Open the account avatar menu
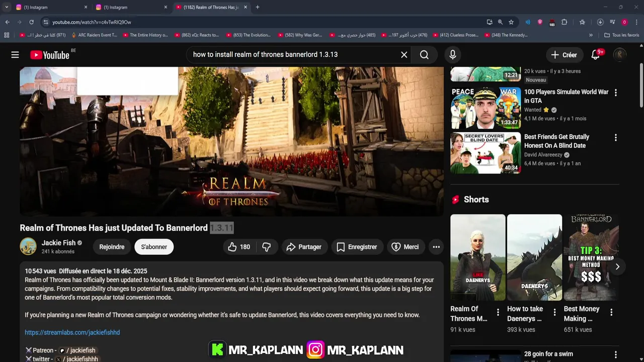The width and height of the screenshot is (644, 362). pyautogui.click(x=620, y=55)
